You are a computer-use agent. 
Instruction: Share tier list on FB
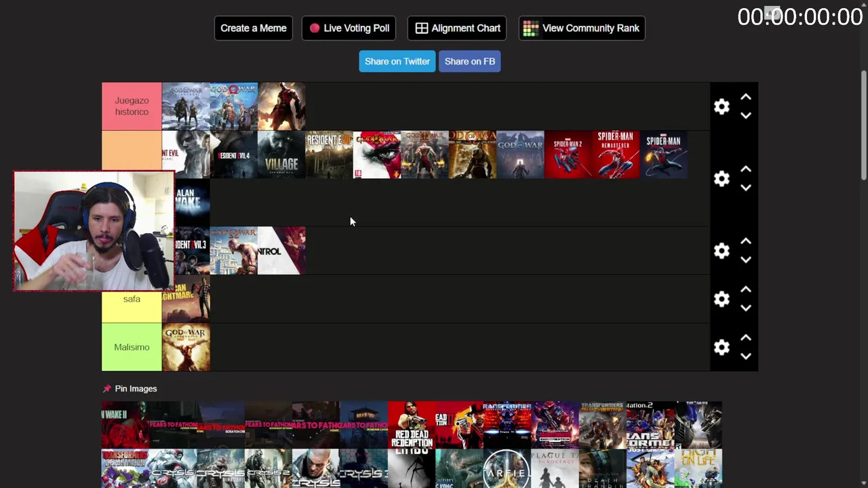tap(470, 61)
